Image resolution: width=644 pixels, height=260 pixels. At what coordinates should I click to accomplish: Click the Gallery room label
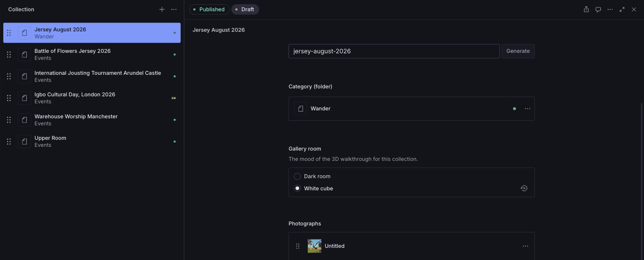305,149
